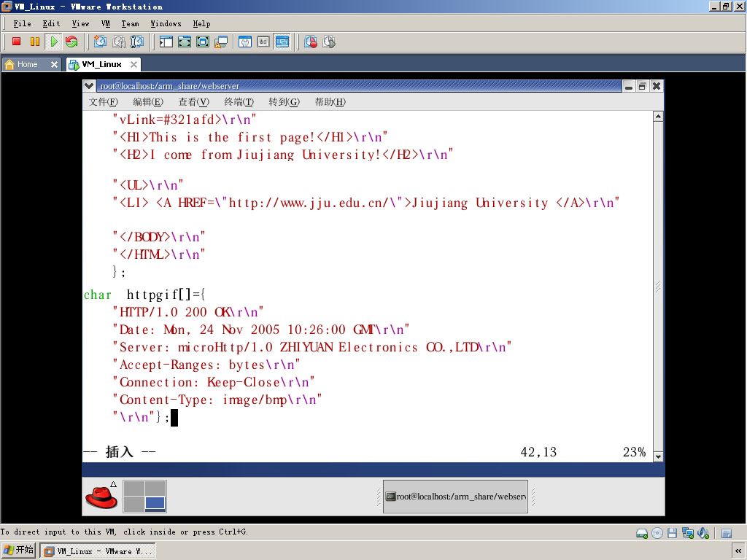Maximize the terminal window
747x560 pixels.
pos(642,86)
